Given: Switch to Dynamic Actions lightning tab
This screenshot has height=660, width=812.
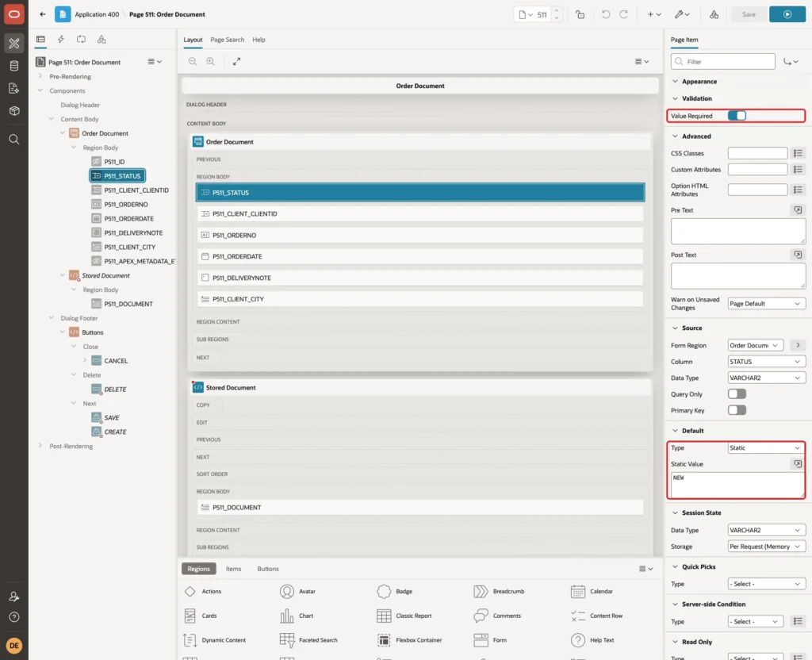Looking at the screenshot, I should pos(60,39).
